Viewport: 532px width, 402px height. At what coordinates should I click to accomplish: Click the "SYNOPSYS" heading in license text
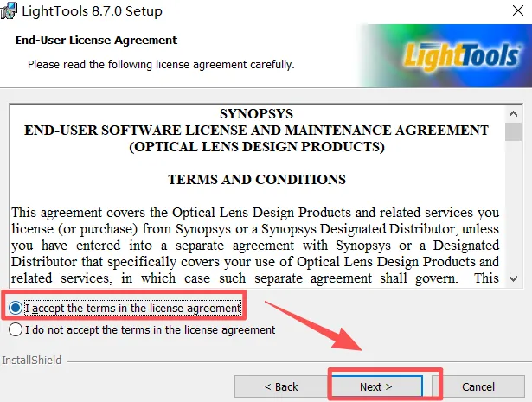(x=257, y=114)
